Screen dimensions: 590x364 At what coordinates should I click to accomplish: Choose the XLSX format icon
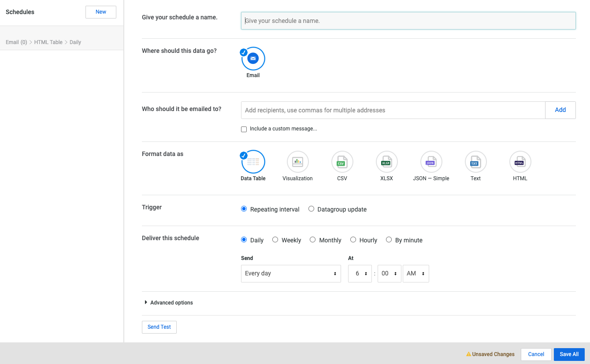point(386,162)
